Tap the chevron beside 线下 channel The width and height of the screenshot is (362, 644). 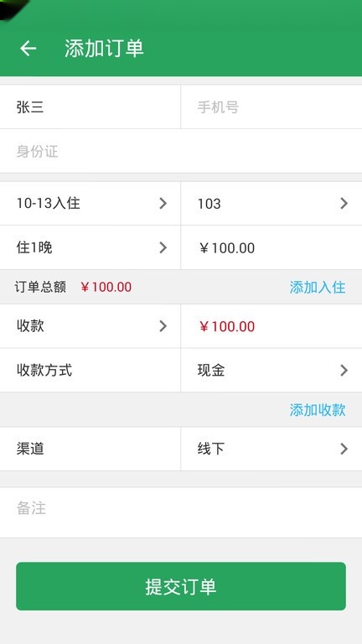[x=344, y=449]
